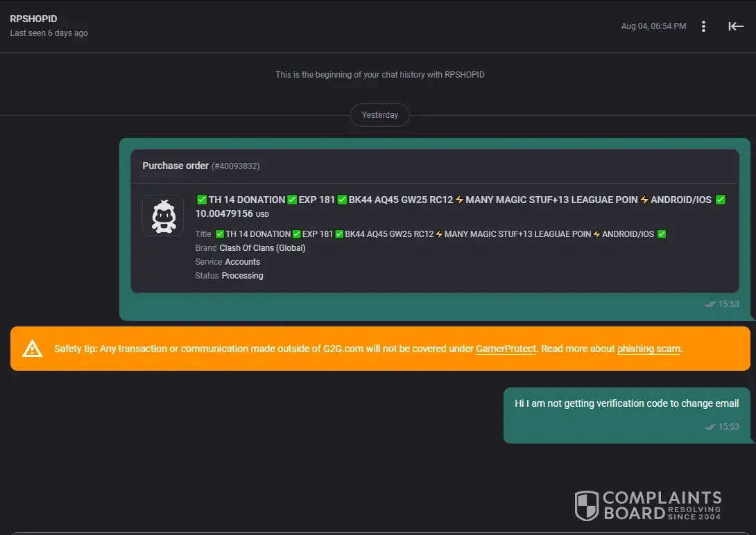Click the Last seen 6 days ago status
The image size is (756, 535).
click(x=49, y=33)
